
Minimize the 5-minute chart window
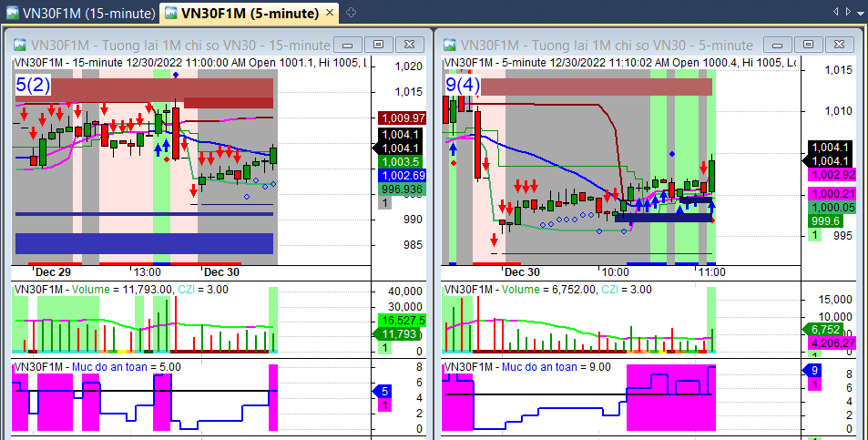pos(777,45)
